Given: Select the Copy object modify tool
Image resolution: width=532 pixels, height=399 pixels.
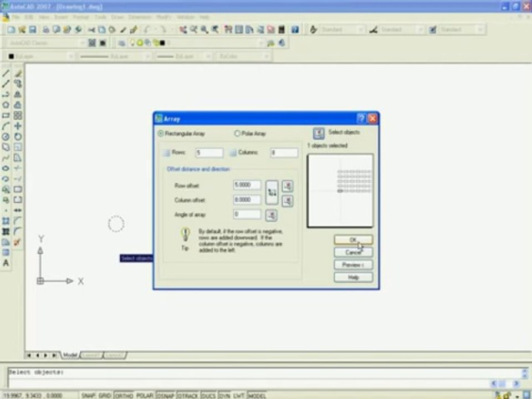Looking at the screenshot, I should coord(18,84).
